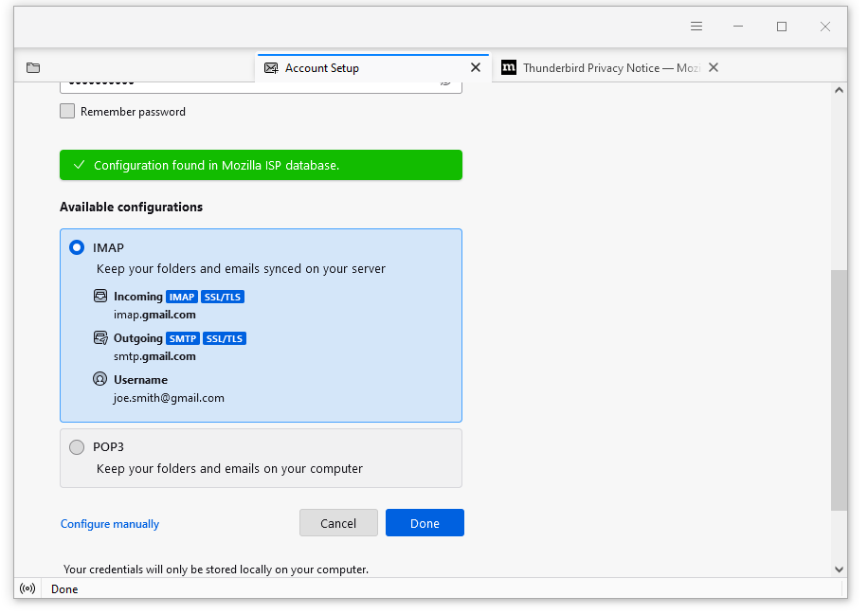
Task: Click the Done button
Action: point(425,522)
